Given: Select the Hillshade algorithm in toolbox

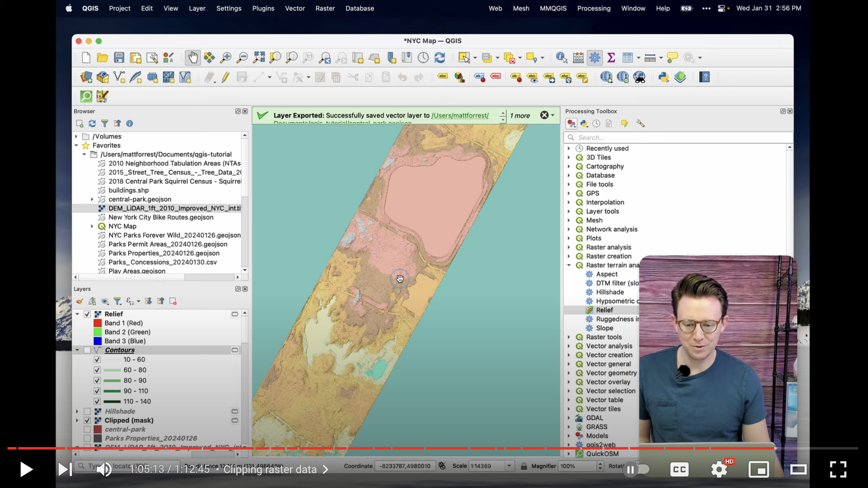Looking at the screenshot, I should click(x=610, y=292).
